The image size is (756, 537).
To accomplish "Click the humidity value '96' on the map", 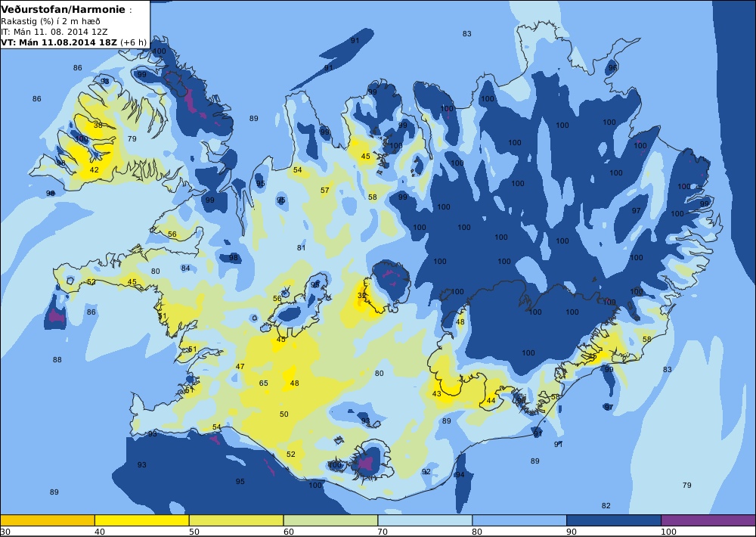I will (x=613, y=67).
